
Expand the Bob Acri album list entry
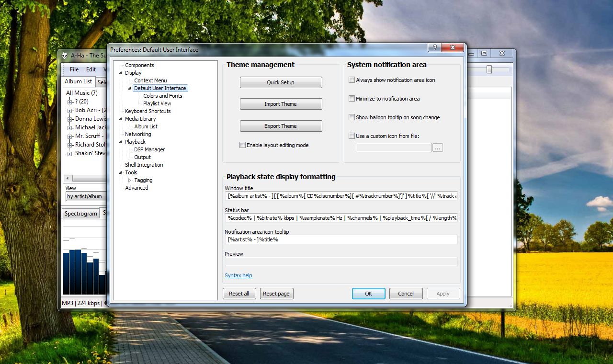tap(70, 110)
